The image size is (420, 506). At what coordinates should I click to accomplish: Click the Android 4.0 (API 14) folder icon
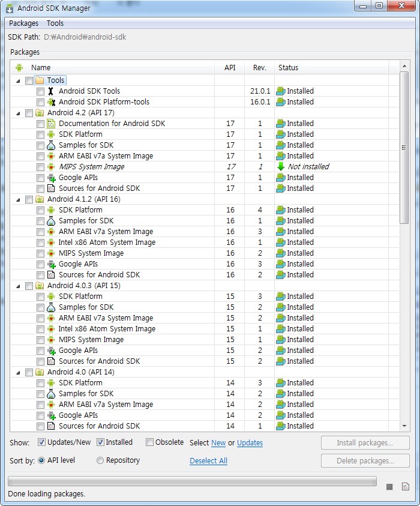click(x=40, y=372)
